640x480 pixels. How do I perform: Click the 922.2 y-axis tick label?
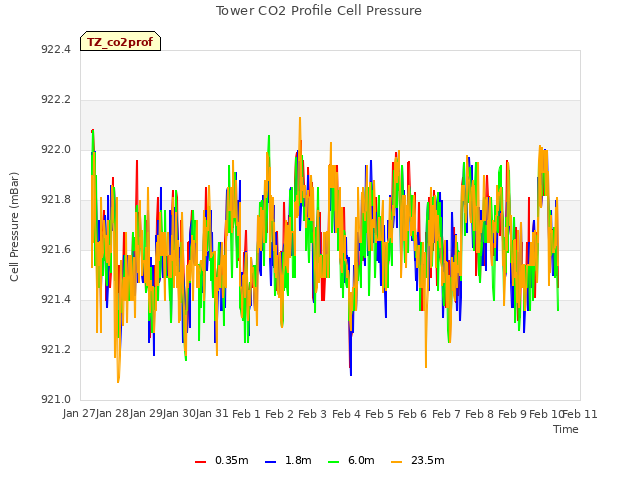56,100
